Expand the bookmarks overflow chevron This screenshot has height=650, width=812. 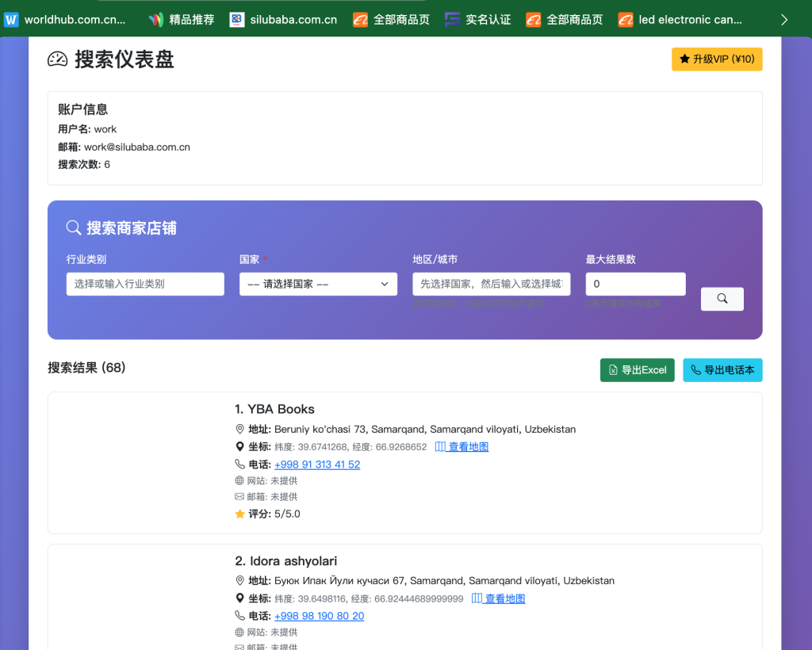click(x=784, y=20)
